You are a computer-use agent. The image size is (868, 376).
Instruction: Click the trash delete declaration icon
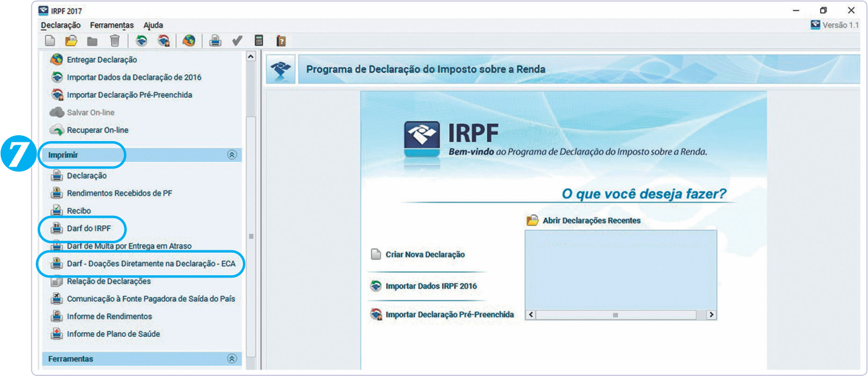[x=115, y=41]
